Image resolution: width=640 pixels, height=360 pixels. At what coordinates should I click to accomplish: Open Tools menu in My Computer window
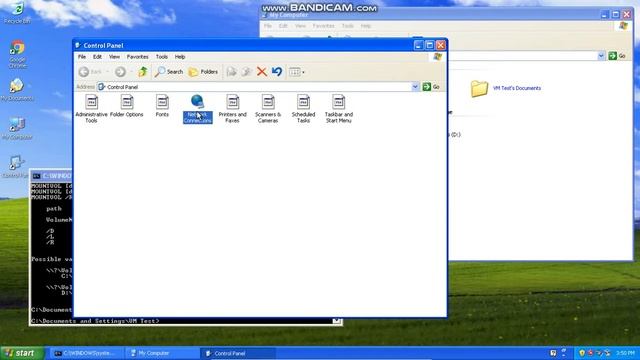pos(348,26)
